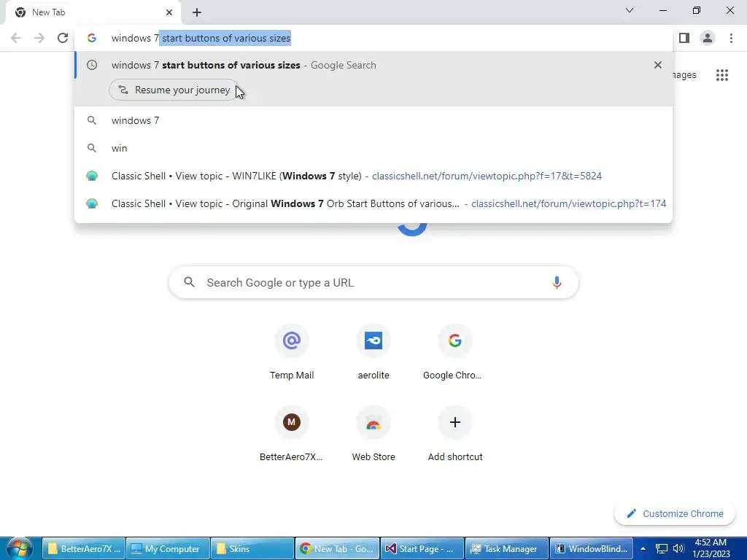The width and height of the screenshot is (747, 560).
Task: Open Chrome's three-dot menu
Action: pos(731,38)
